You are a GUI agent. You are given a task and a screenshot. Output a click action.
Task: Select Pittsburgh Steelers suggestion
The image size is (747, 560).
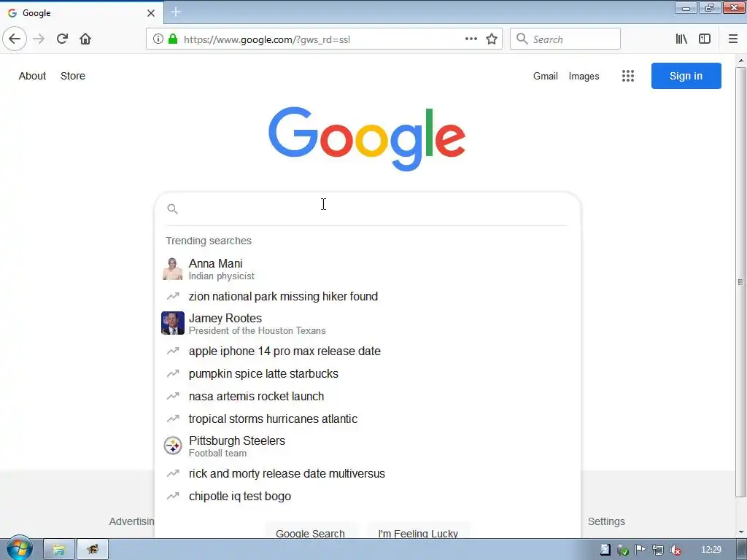(x=368, y=446)
